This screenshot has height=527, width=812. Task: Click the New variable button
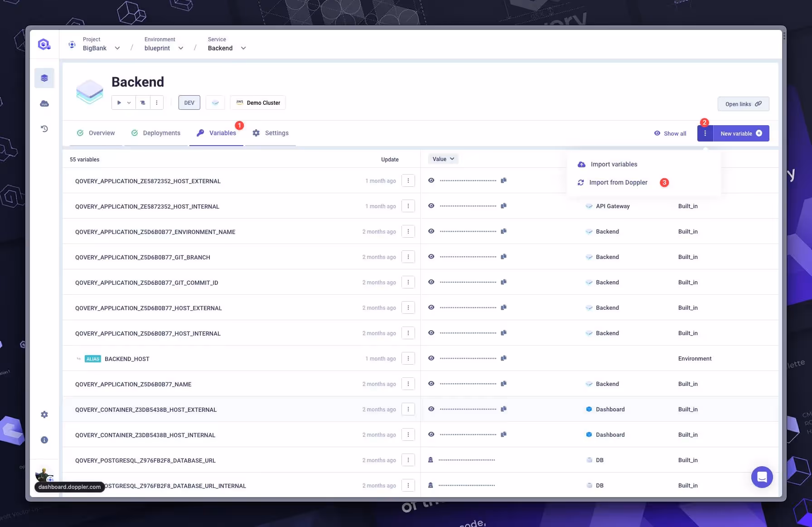(x=741, y=133)
